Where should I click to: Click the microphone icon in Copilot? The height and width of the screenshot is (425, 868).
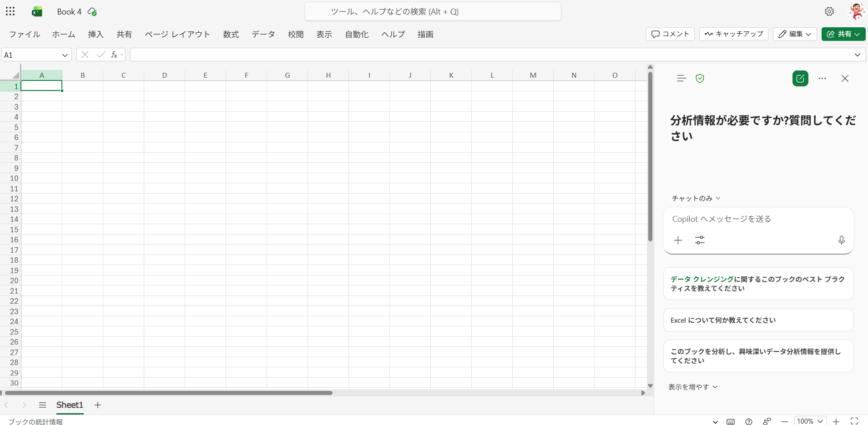point(841,240)
